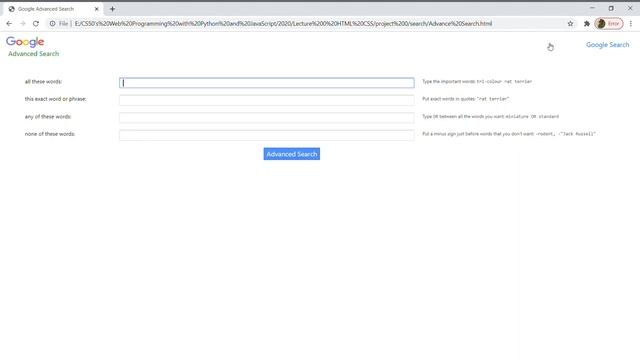The width and height of the screenshot is (640, 360).
Task: Click the tri-colour rat terrier hint text
Action: coord(477,82)
